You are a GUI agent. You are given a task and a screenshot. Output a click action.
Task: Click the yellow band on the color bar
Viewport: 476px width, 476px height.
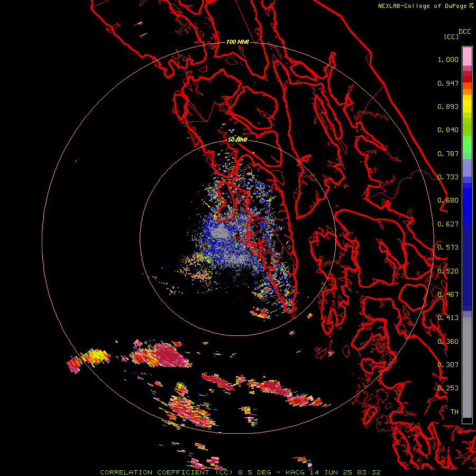click(x=467, y=104)
